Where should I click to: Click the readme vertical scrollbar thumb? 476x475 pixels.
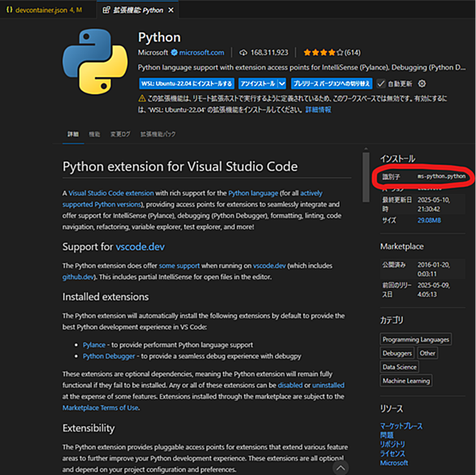tap(366, 177)
